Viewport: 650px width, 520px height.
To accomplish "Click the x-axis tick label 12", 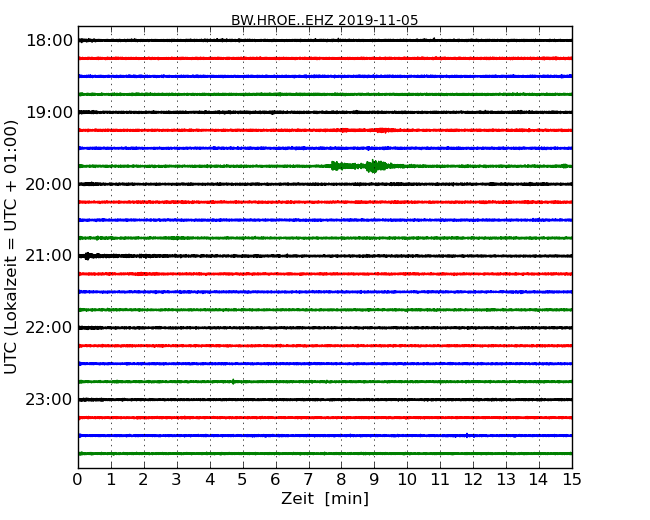I will coord(473,479).
